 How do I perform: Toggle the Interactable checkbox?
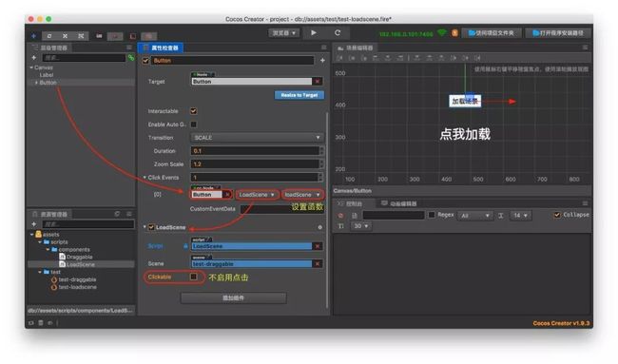[x=194, y=111]
